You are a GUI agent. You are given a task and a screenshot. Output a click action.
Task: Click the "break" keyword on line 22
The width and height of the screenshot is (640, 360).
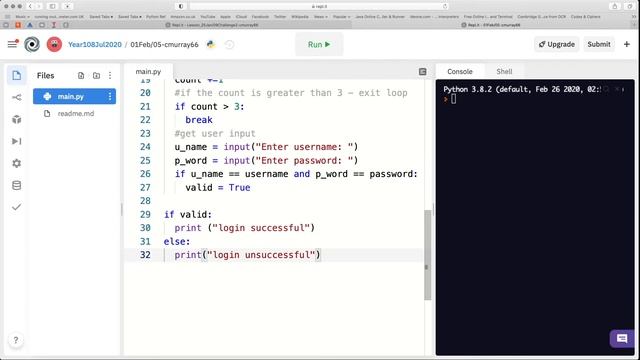tap(199, 120)
